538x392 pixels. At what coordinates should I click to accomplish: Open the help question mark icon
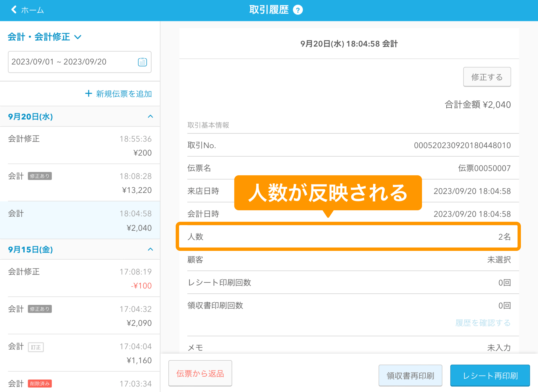coord(298,10)
